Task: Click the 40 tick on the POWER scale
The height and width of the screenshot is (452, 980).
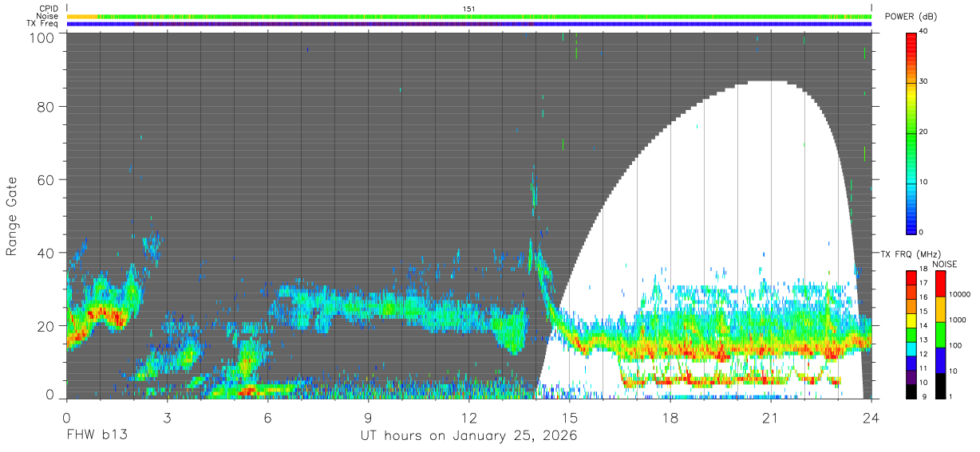Action: 925,32
